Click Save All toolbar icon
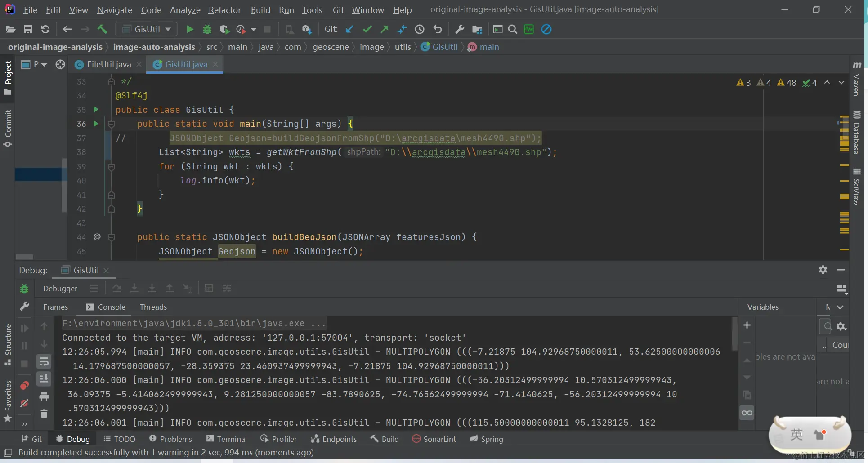This screenshot has width=868, height=463. click(x=28, y=30)
